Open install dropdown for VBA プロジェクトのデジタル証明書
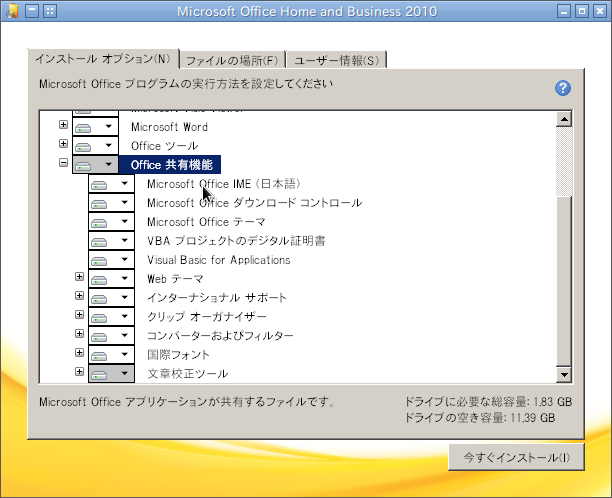This screenshot has height=498, width=612. 112,241
